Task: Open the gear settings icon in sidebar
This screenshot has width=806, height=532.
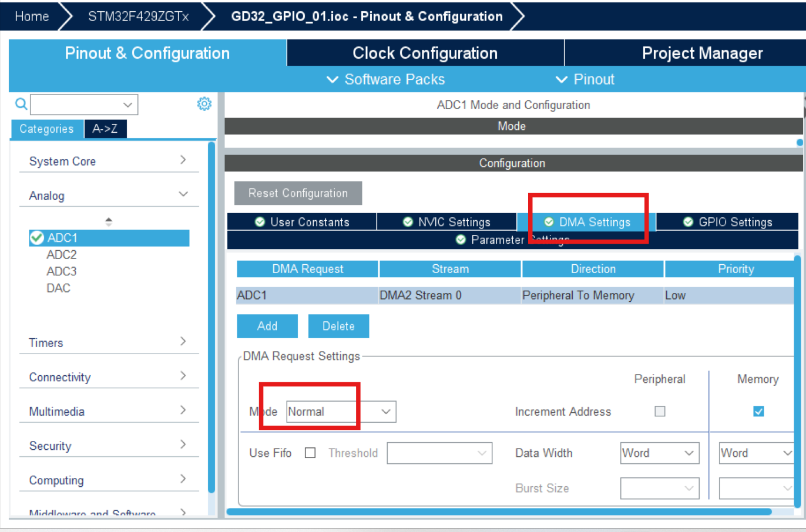Action: pos(204,104)
